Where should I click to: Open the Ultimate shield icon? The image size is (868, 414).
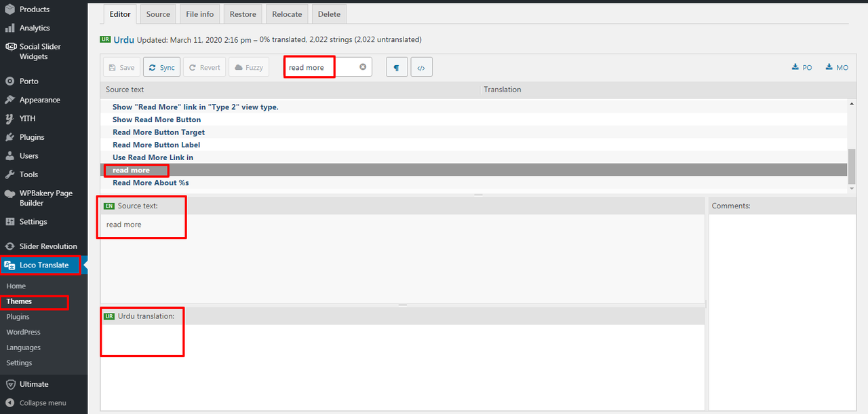10,384
